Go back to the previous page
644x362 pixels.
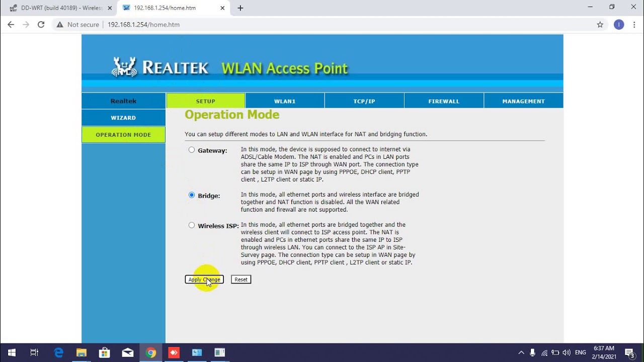(11, 24)
